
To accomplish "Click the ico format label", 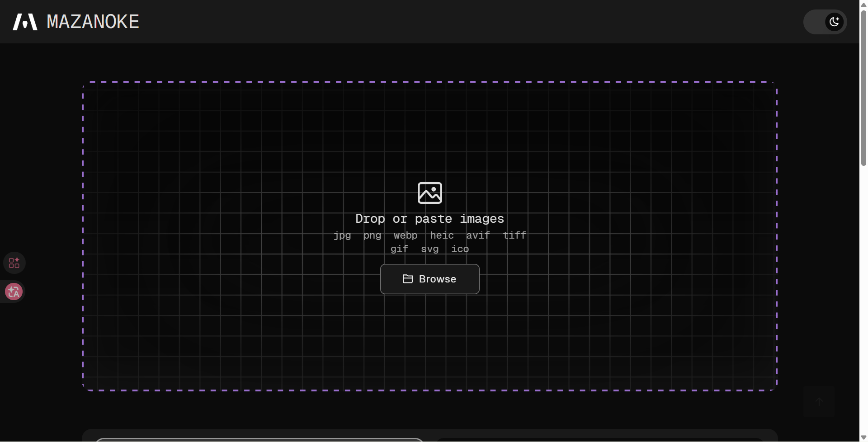I will tap(460, 249).
